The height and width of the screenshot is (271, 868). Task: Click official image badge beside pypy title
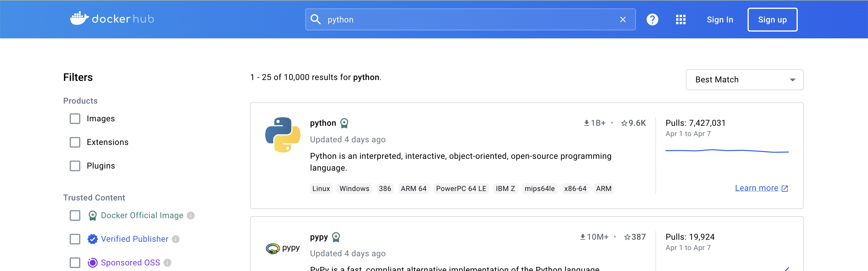pyautogui.click(x=336, y=237)
